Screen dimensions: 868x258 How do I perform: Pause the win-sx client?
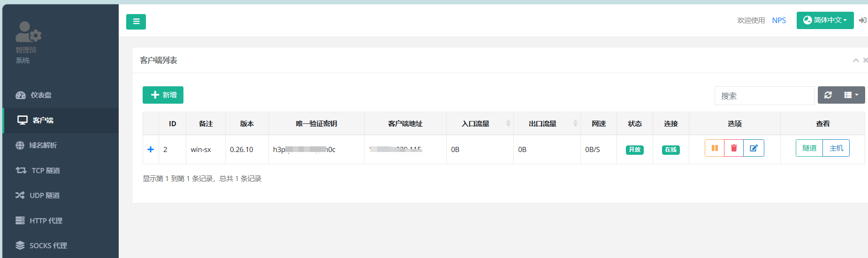(715, 148)
